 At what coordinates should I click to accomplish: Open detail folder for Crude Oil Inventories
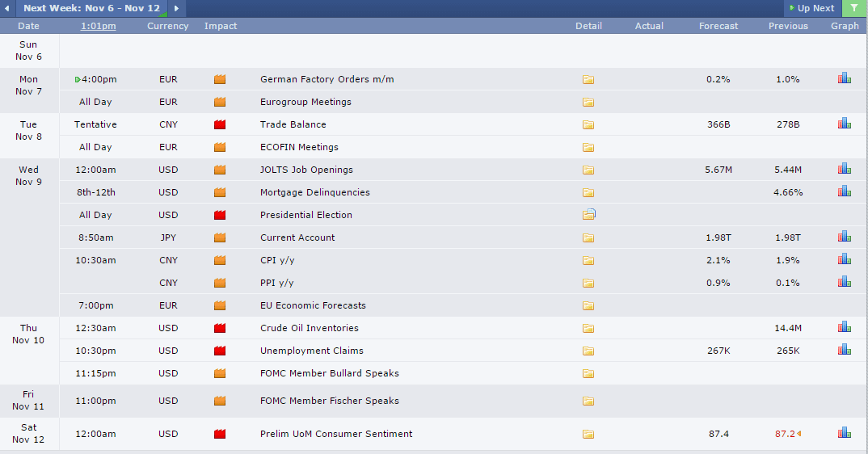[588, 329]
